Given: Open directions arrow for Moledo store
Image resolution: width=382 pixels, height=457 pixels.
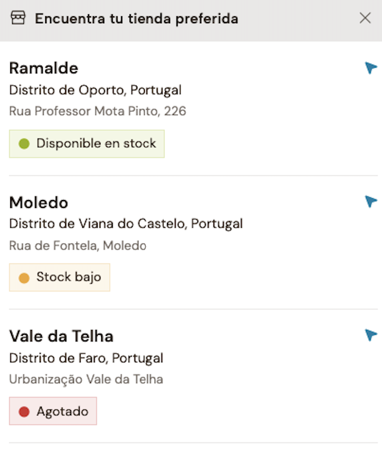Looking at the screenshot, I should click(x=371, y=201).
